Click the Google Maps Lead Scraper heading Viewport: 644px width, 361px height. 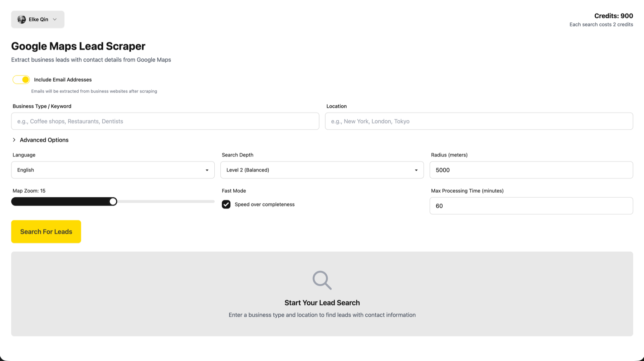[78, 46]
